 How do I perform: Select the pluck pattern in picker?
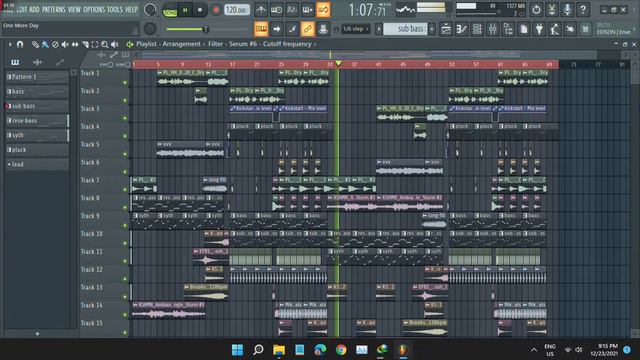tap(37, 150)
